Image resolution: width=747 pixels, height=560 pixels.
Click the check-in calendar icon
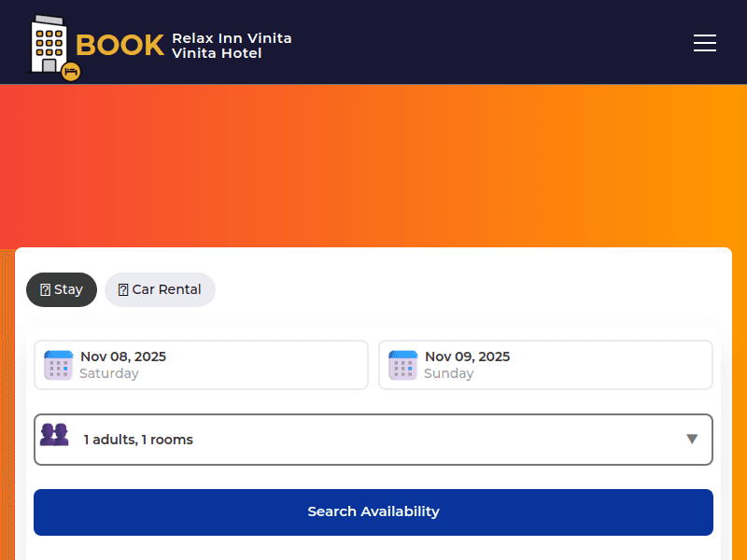tap(58, 365)
